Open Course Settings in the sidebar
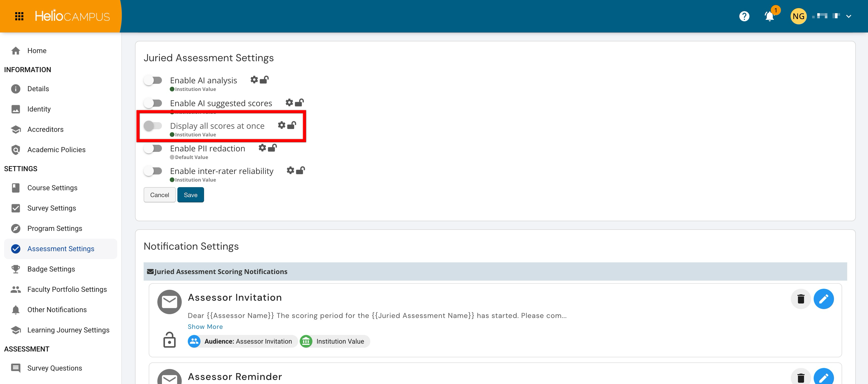This screenshot has width=868, height=384. coord(61,188)
